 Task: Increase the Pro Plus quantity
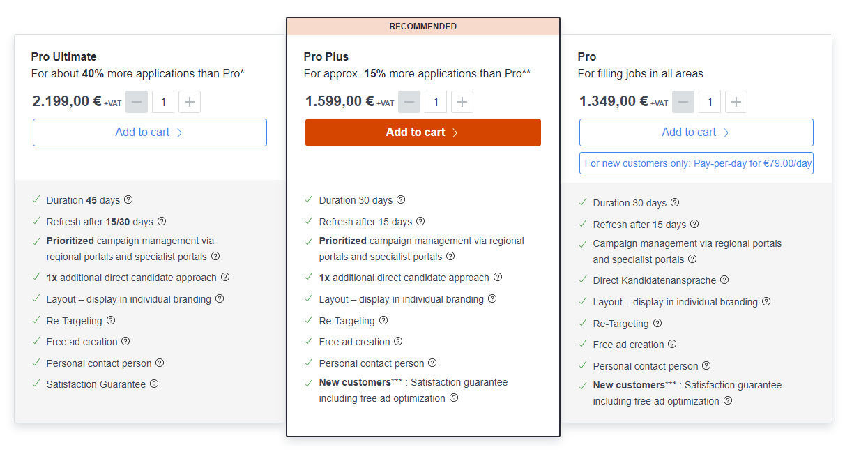point(462,101)
